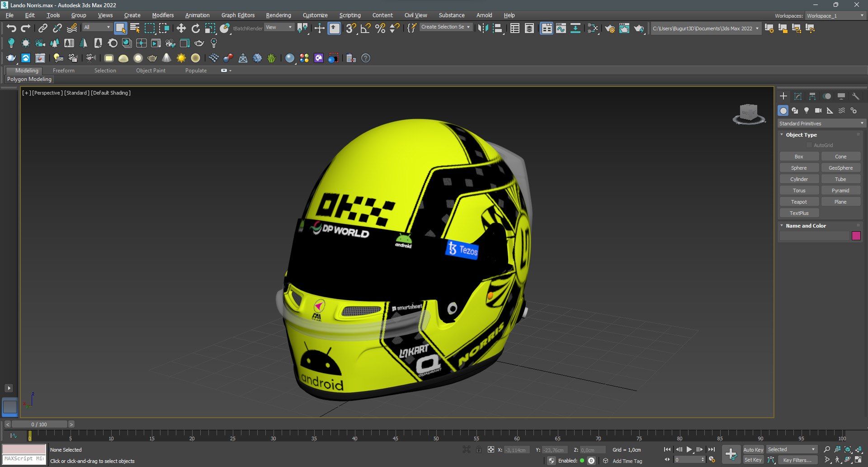
Task: Open the Hierarchy panel tab
Action: coord(812,96)
